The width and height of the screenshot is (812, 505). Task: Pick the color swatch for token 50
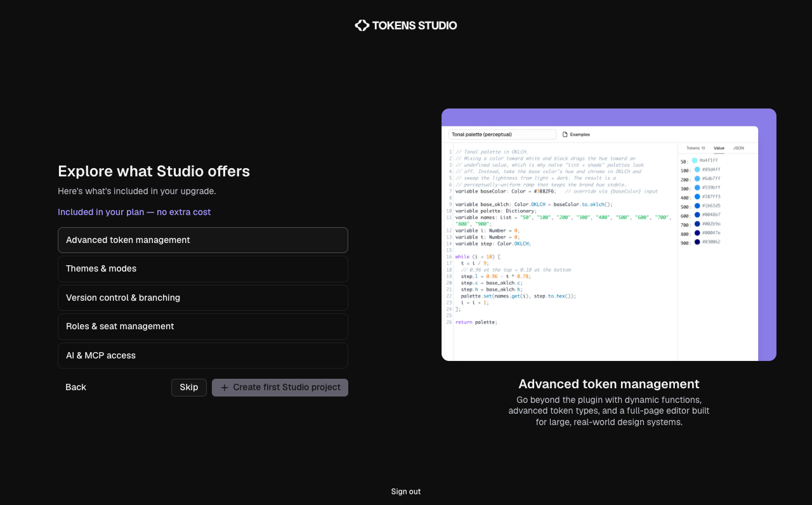point(695,161)
